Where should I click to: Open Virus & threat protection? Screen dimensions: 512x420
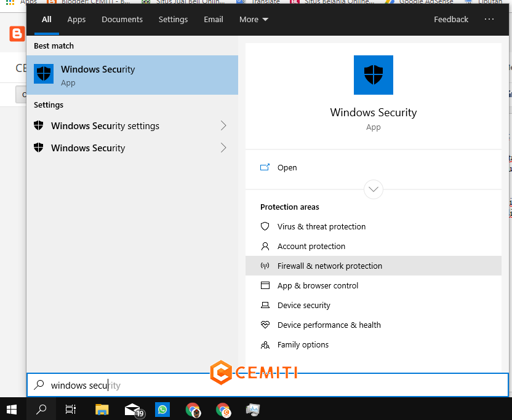[373, 226]
